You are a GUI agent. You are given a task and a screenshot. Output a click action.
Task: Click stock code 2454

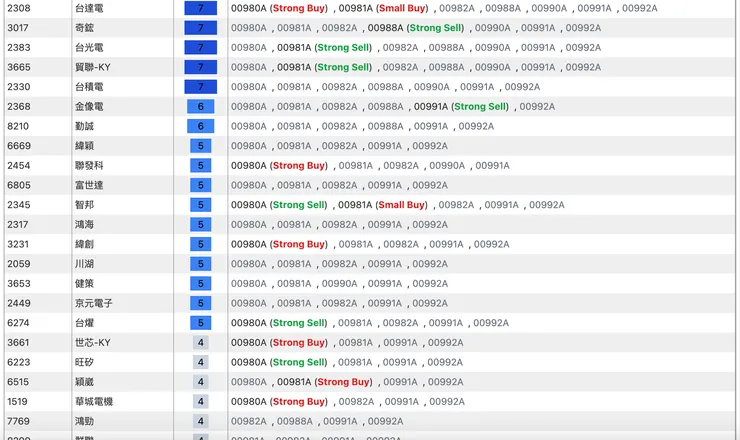pos(19,166)
